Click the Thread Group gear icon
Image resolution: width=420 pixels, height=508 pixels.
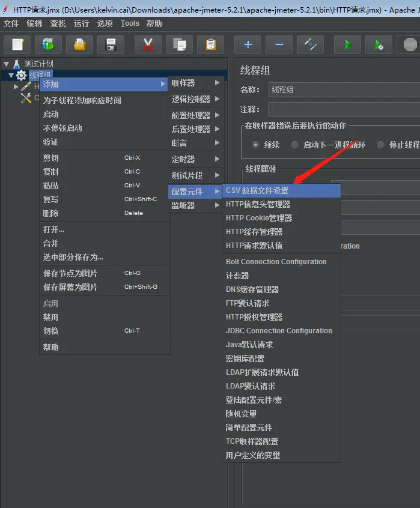22,76
